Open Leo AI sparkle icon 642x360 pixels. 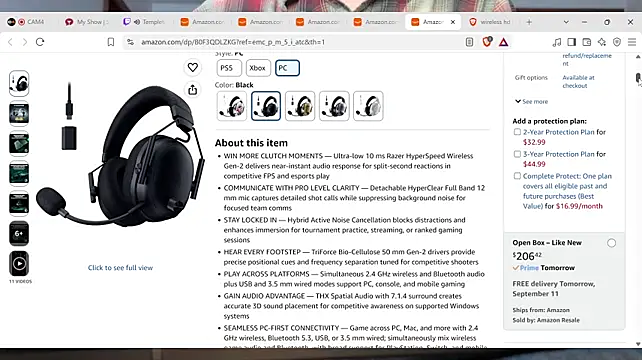(x=602, y=42)
